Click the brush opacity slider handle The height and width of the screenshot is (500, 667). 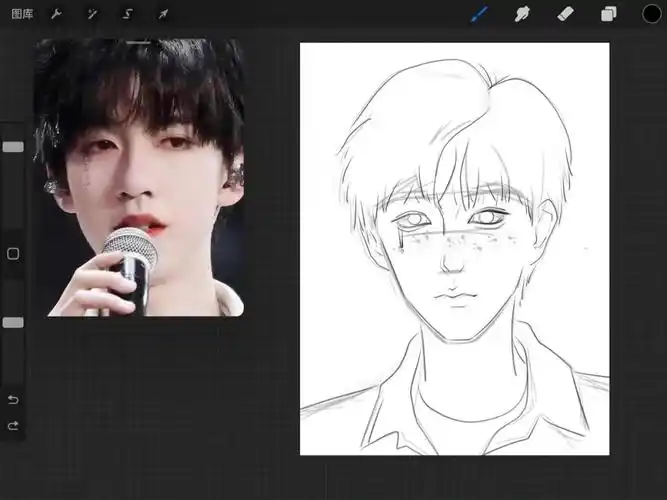pyautogui.click(x=13, y=323)
